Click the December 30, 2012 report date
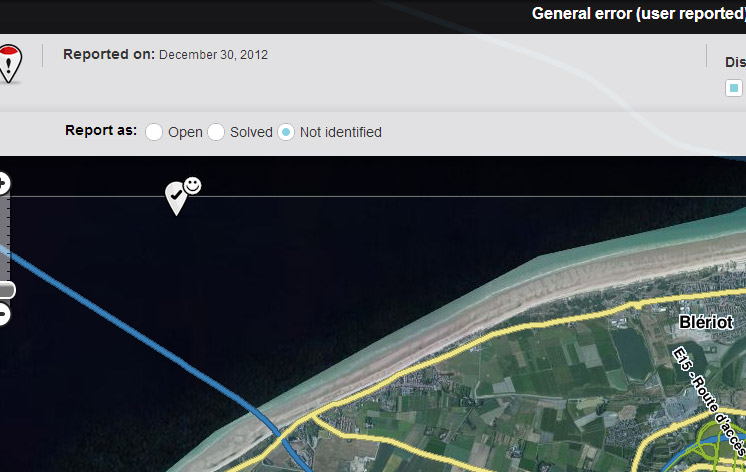This screenshot has width=746, height=472. click(x=213, y=55)
